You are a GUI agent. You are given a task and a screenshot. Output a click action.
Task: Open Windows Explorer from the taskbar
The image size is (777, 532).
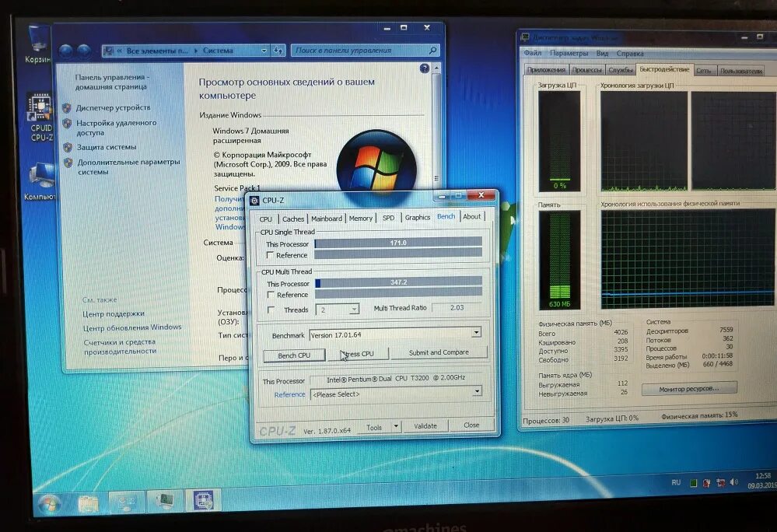pyautogui.click(x=88, y=502)
